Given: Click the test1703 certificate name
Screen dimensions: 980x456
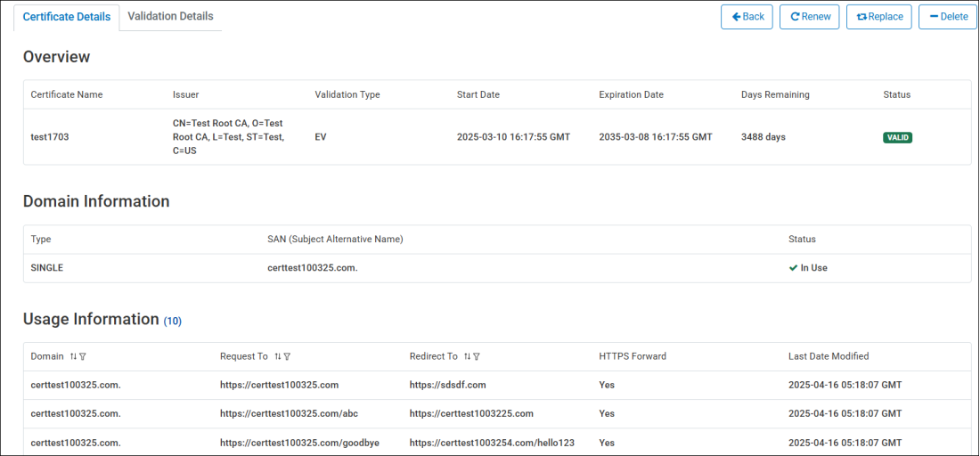Looking at the screenshot, I should tap(50, 137).
